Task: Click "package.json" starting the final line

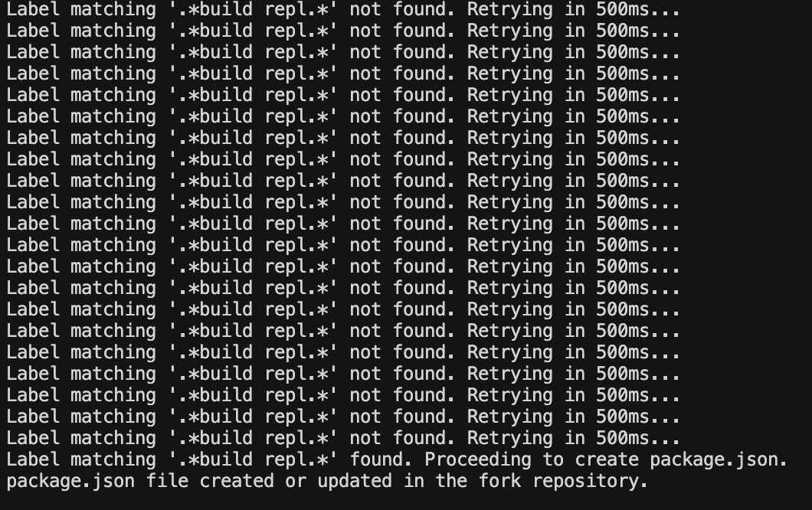Action: 70,482
